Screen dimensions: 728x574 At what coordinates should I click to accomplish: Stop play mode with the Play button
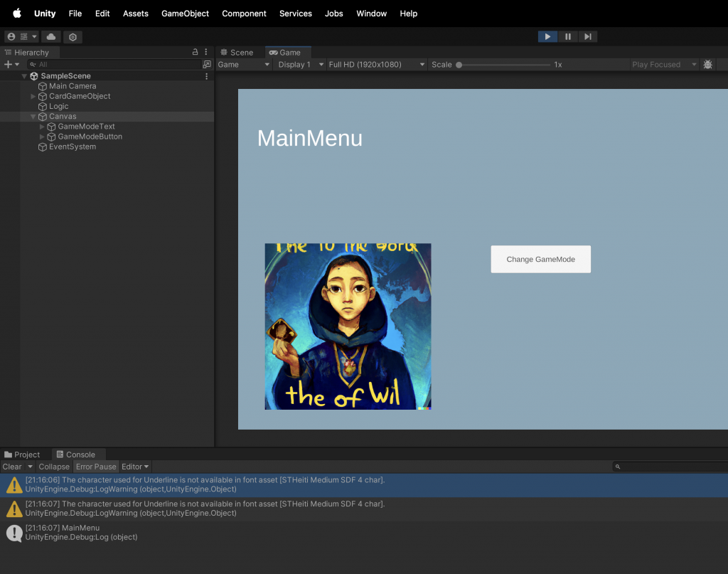pos(548,37)
